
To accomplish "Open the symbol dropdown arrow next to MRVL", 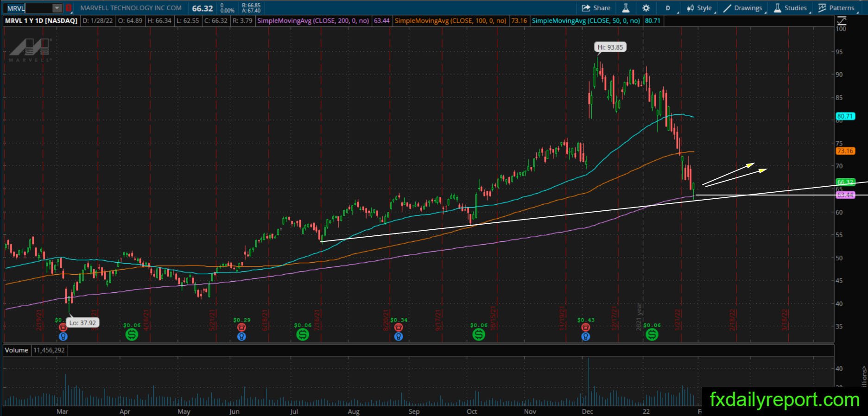I will coord(57,8).
